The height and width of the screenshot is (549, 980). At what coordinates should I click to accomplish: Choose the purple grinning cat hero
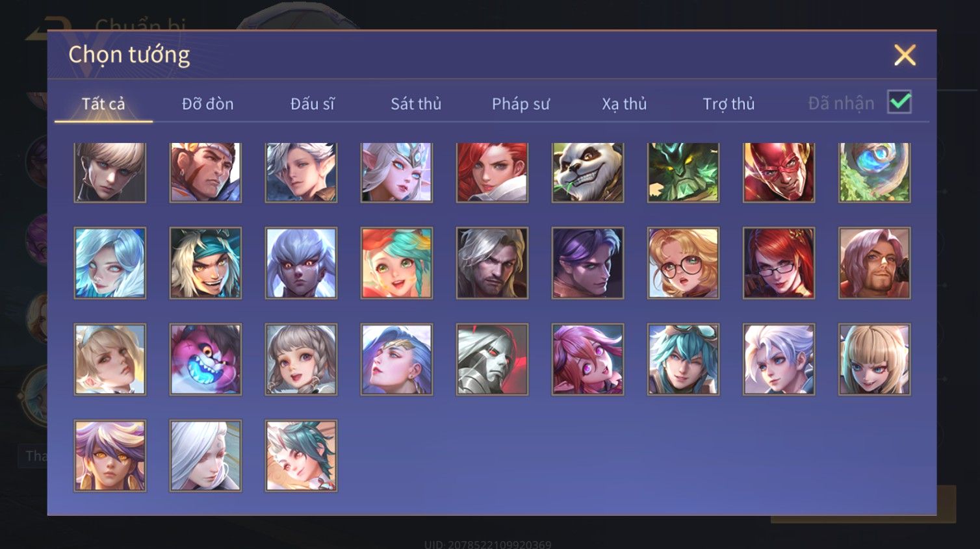[x=205, y=359]
